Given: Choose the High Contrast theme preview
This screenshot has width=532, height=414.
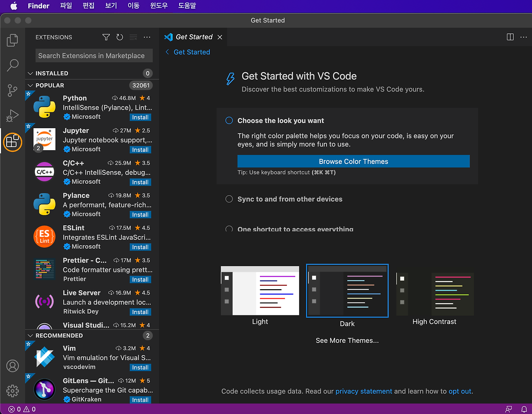Looking at the screenshot, I should (435, 294).
